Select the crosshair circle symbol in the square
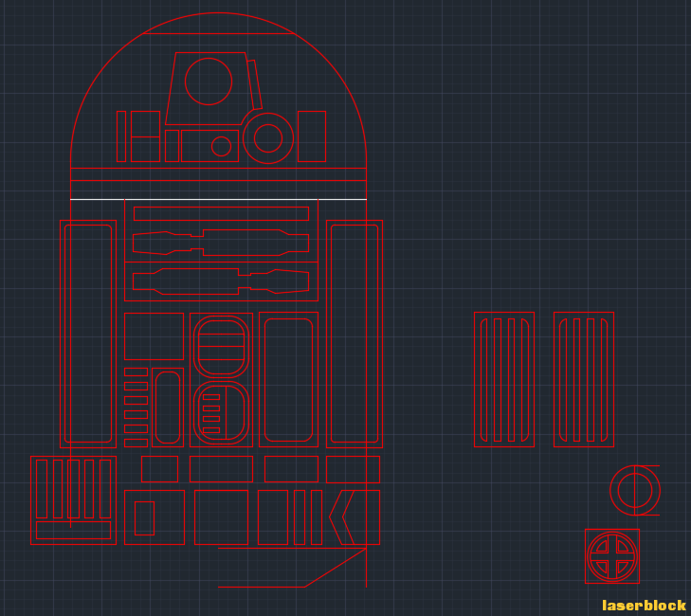 pyautogui.click(x=612, y=556)
